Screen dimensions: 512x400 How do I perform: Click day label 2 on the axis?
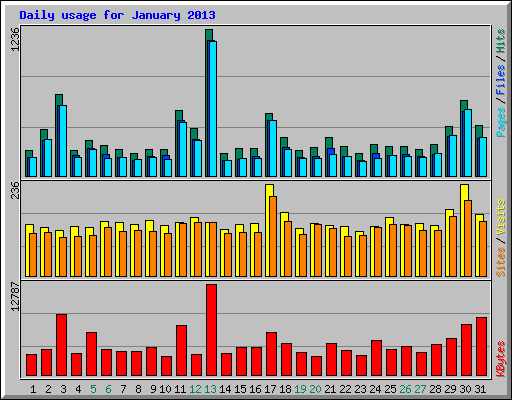(x=48, y=389)
